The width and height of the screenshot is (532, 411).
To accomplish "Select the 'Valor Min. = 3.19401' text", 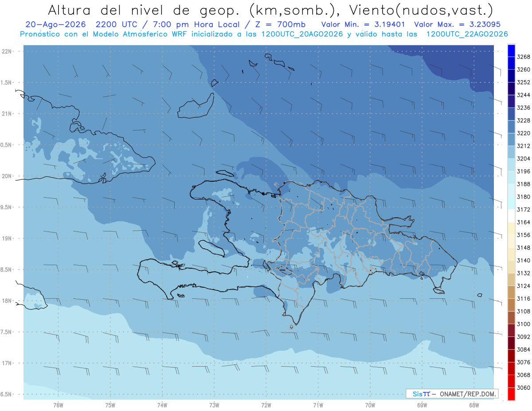I will 364,24.
